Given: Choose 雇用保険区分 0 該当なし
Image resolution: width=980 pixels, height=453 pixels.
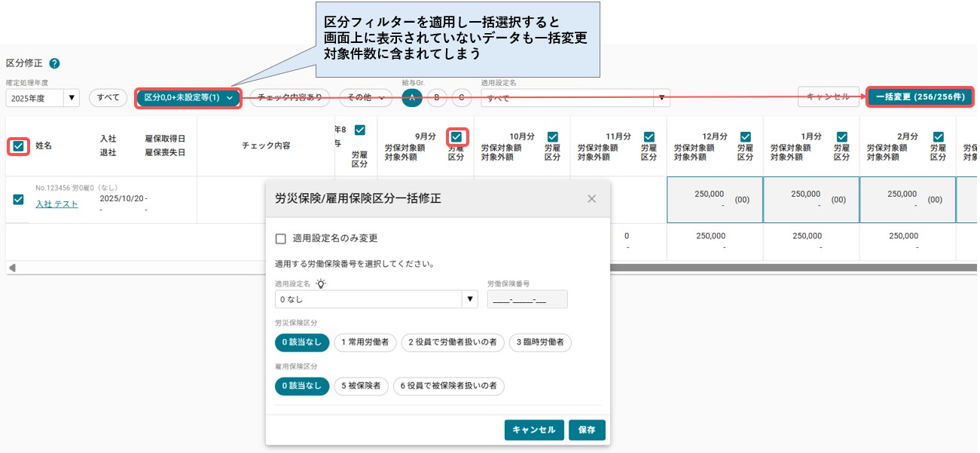Looking at the screenshot, I should click(x=302, y=386).
